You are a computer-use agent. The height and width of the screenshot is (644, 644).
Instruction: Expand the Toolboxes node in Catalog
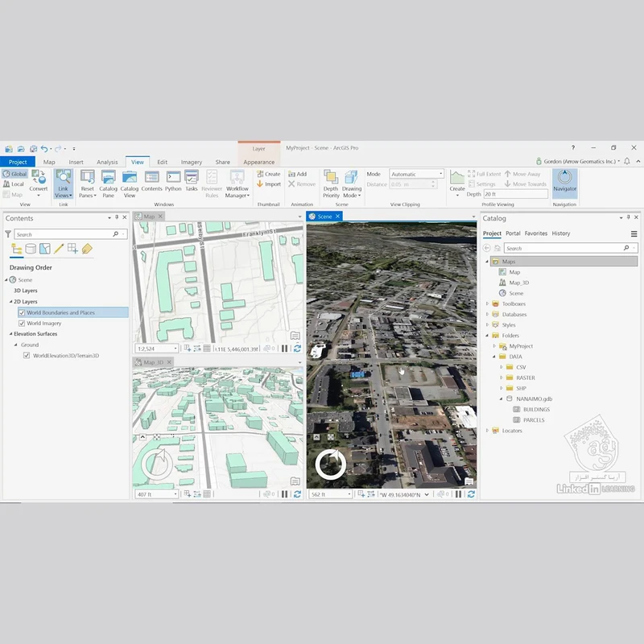pos(487,303)
